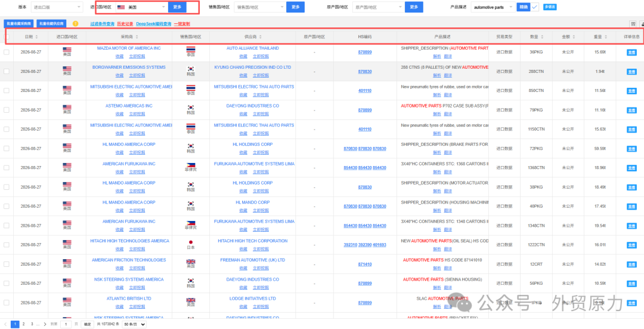
Task: Click 解析 in AMERICAN FRICTION row description
Action: (437, 268)
